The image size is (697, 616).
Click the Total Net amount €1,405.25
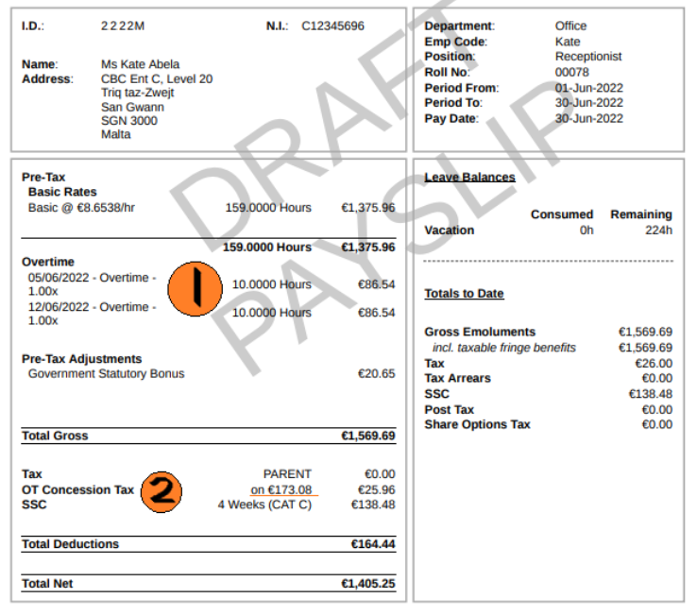tap(368, 584)
